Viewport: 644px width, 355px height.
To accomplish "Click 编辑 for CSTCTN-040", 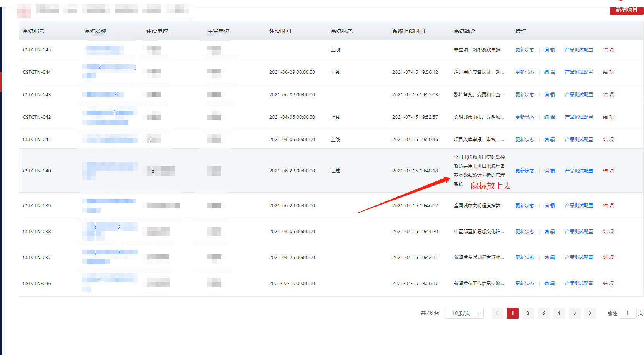I will click(x=549, y=171).
